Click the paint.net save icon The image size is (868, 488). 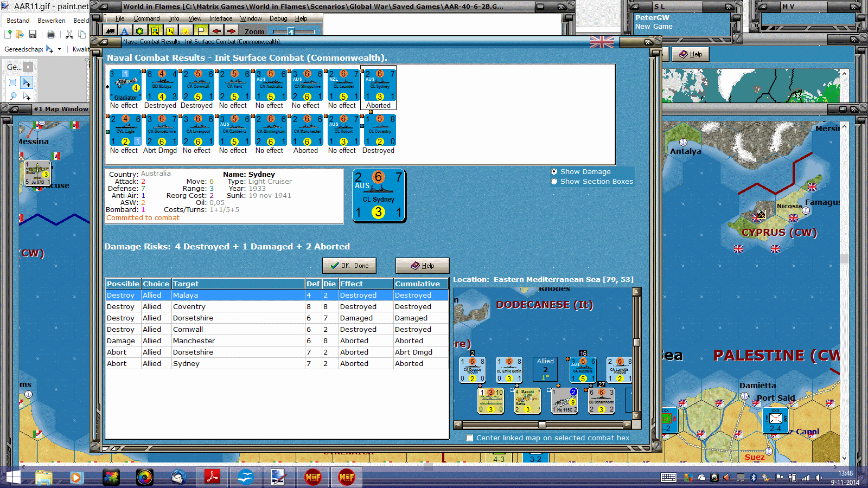(32, 34)
